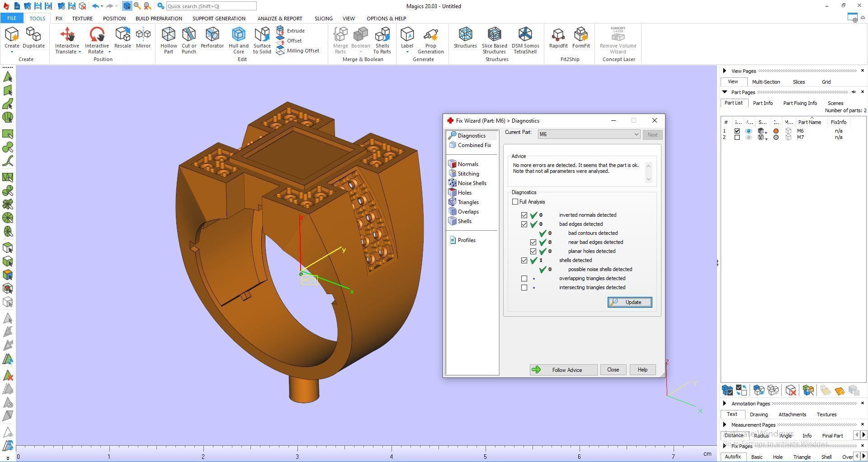Open the Hollow Part tool

[169, 40]
